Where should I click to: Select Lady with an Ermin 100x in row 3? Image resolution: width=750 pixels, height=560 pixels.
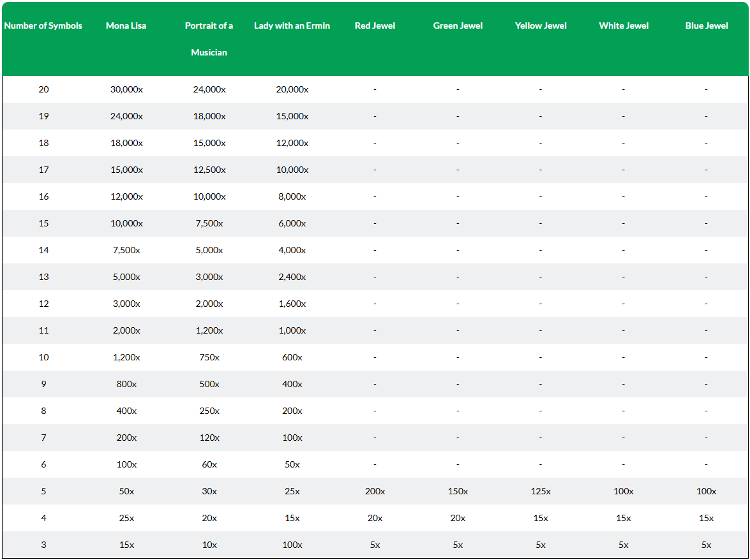coord(292,544)
